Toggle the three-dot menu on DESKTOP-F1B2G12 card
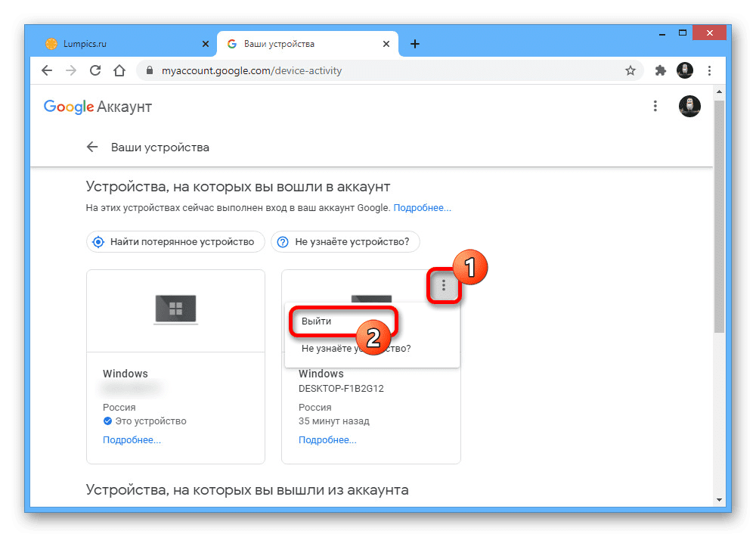 444,285
